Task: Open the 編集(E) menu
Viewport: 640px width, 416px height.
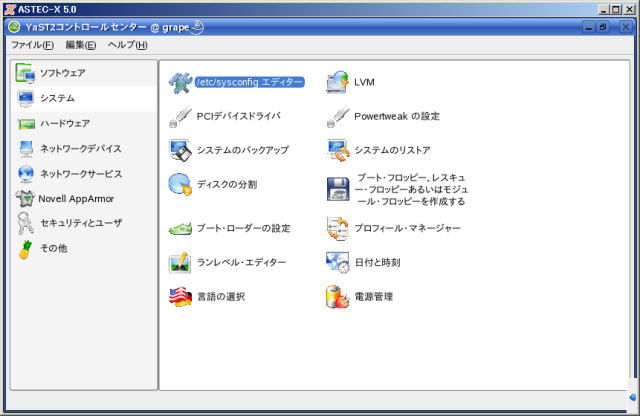Action: pyautogui.click(x=80, y=45)
